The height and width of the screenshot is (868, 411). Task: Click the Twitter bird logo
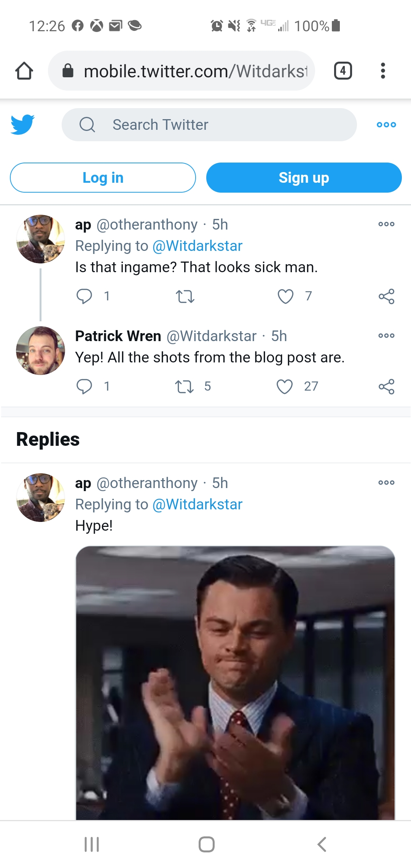22,124
